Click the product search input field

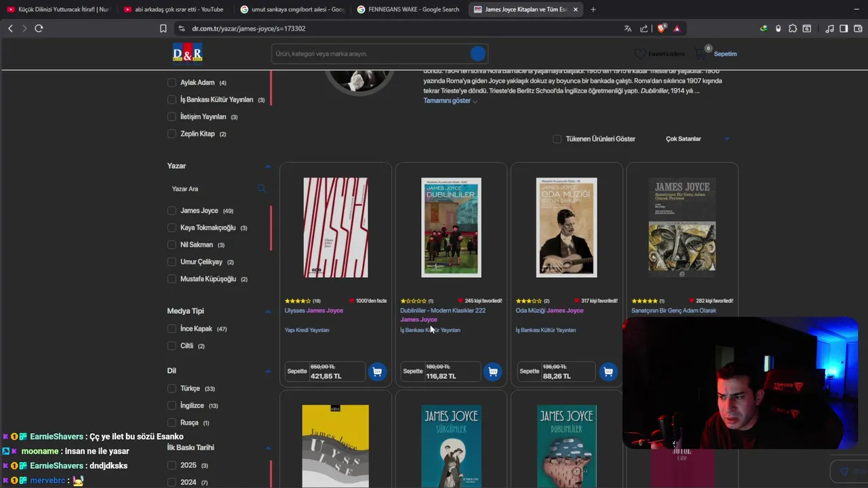point(370,54)
